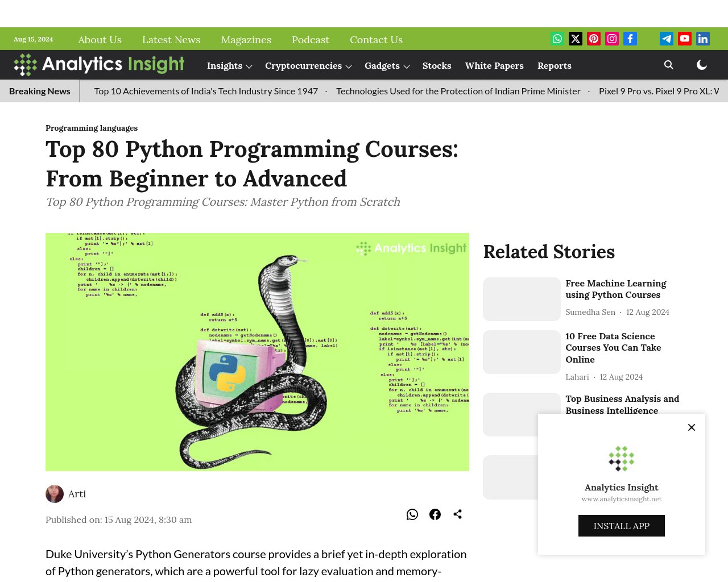The height and width of the screenshot is (582, 728).
Task: Click the author Arti avatar
Action: 55,494
